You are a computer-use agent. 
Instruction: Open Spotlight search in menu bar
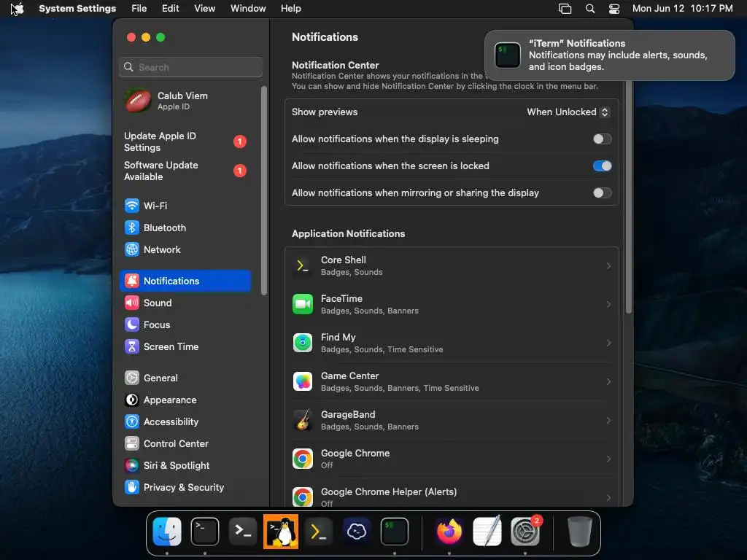(x=589, y=9)
